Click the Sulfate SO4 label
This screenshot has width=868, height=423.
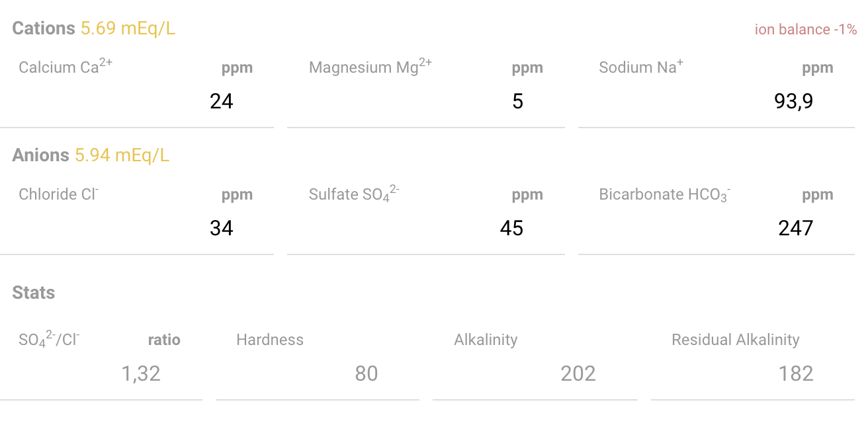pyautogui.click(x=354, y=194)
